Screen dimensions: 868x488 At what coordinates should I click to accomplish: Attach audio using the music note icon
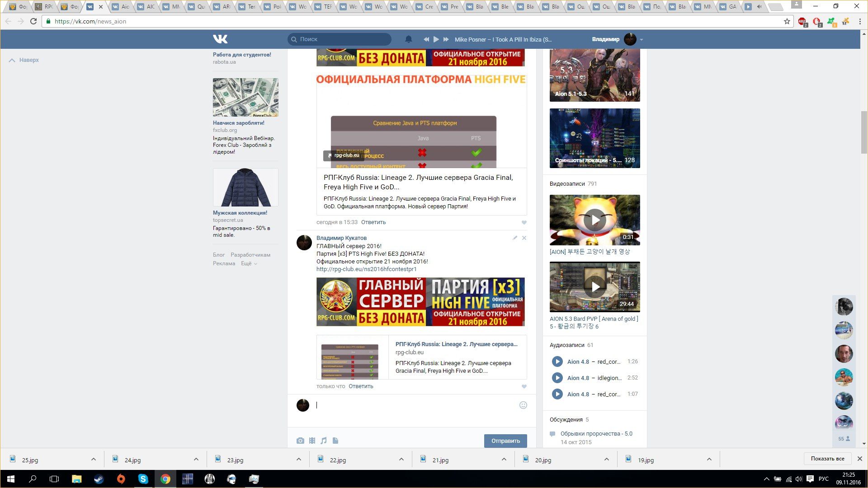tap(324, 441)
